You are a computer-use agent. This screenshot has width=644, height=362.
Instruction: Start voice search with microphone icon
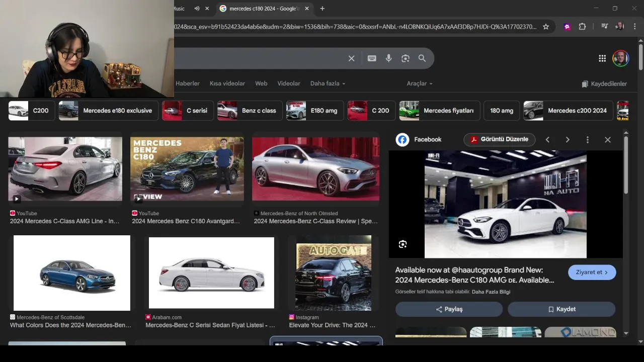pos(388,58)
